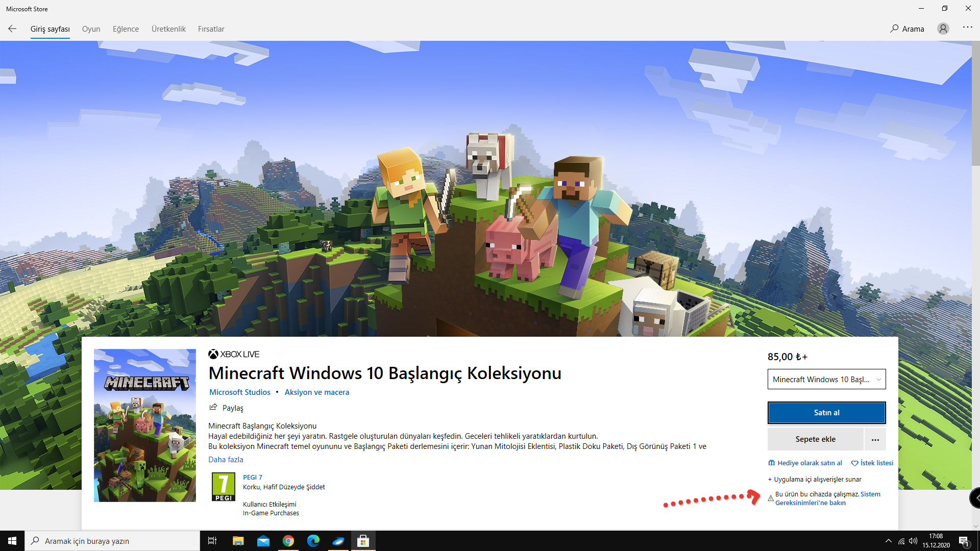Click the Minecraft Windows 10 Başlangıç Koleksiyonu title
Viewport: 980px width, 551px height.
(385, 373)
